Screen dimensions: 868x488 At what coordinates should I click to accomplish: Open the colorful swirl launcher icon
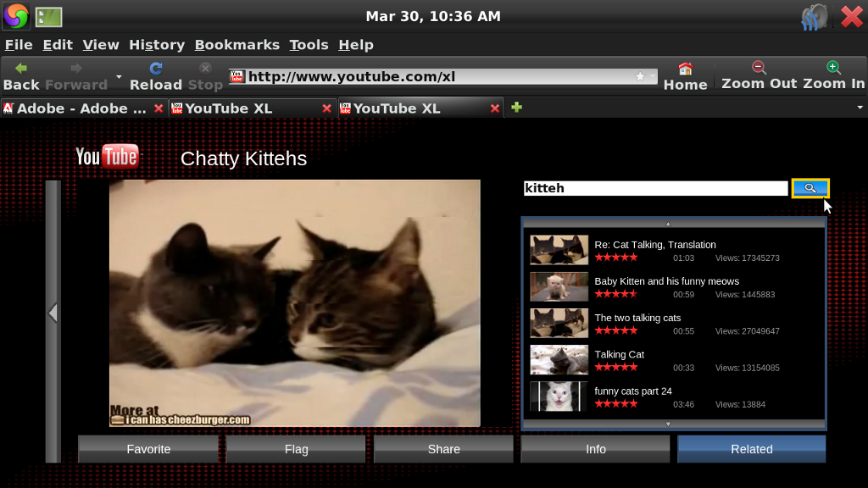(x=16, y=16)
